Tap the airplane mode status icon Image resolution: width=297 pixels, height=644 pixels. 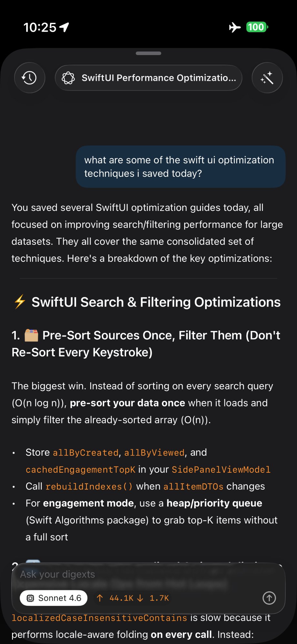pyautogui.click(x=235, y=27)
